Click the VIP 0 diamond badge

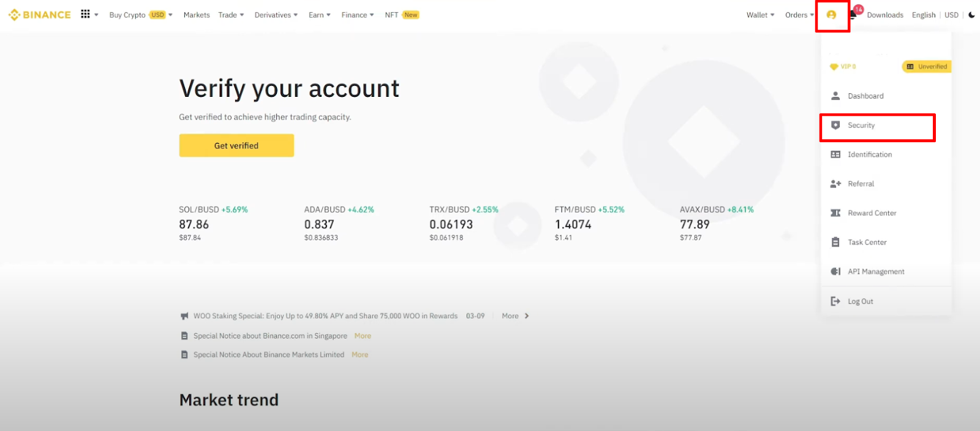point(843,66)
